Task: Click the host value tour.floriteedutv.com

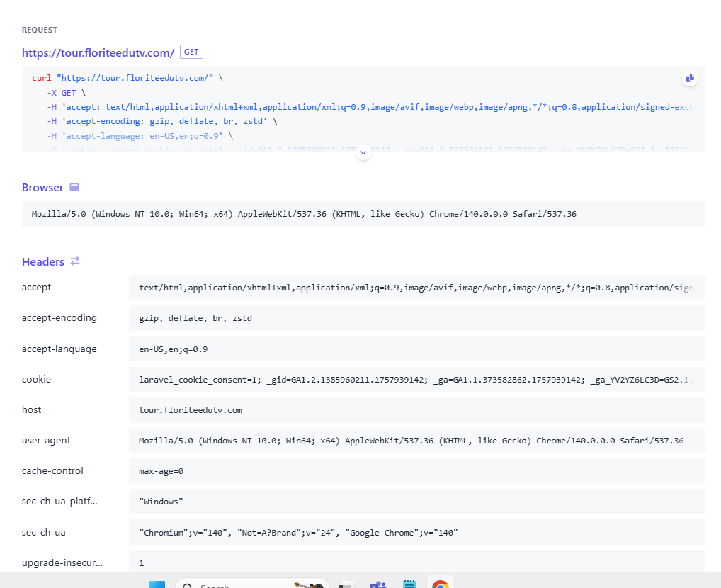Action: (x=191, y=410)
